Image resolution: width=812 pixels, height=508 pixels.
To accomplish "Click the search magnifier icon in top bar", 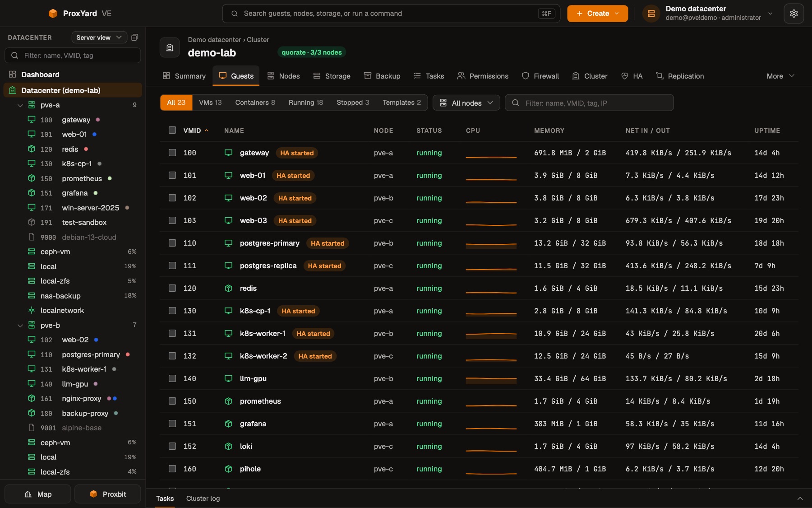I will [235, 14].
